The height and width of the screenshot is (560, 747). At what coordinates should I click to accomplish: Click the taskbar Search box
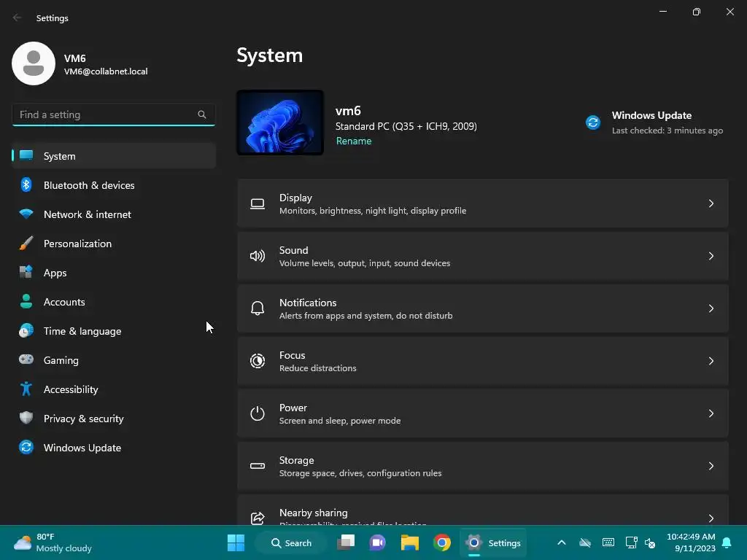coord(291,542)
